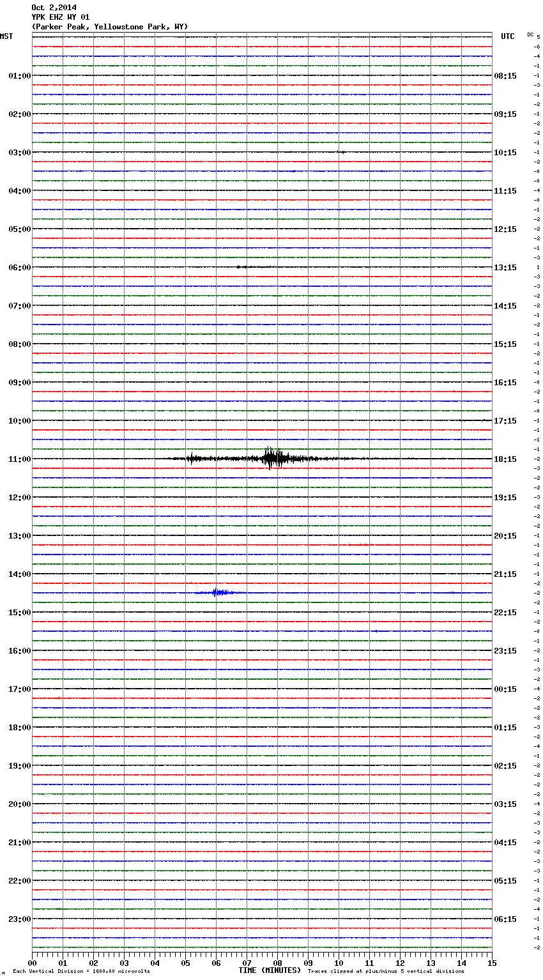Click the "08:15" UTC time label
The width and height of the screenshot is (543, 980).
point(505,76)
